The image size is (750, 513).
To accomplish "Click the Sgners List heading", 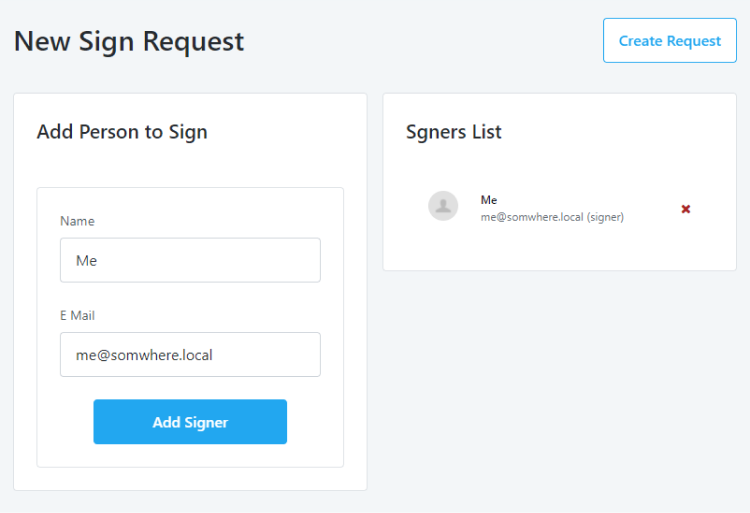I will 454,131.
